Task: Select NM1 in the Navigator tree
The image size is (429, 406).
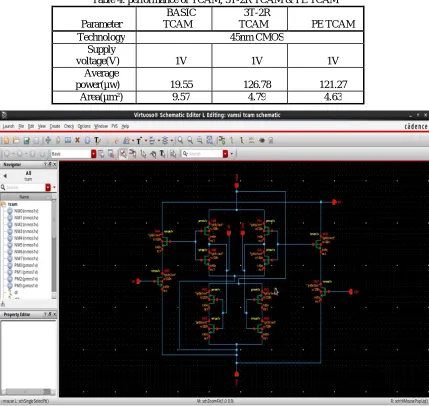Action: pyautogui.click(x=26, y=218)
